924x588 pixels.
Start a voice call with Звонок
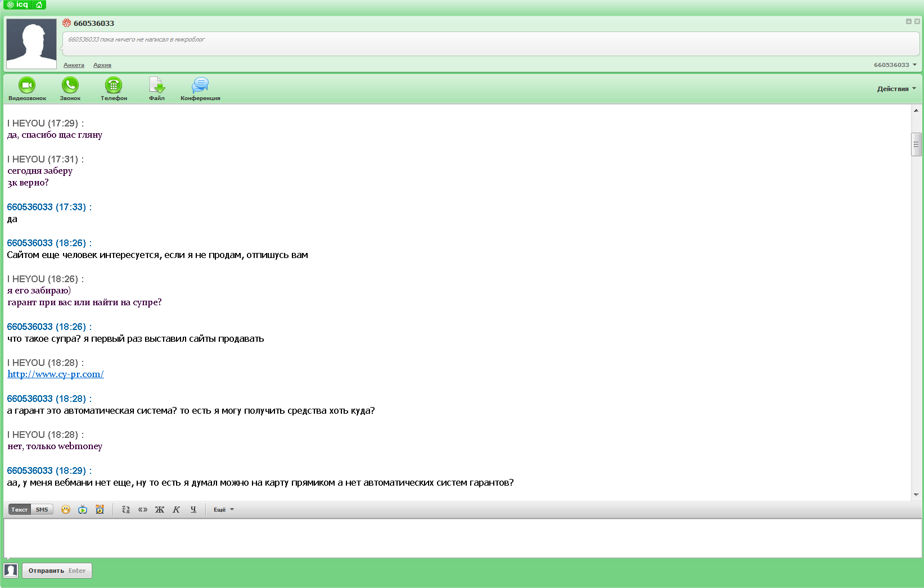[70, 89]
